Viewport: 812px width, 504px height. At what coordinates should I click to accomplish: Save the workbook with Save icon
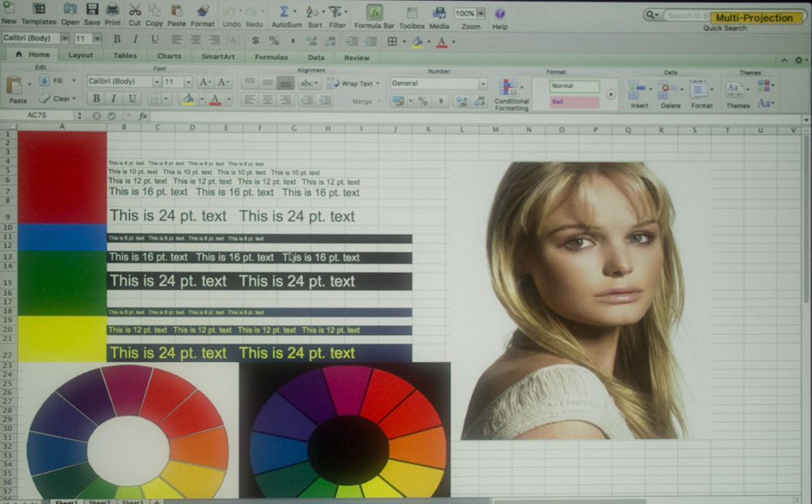[93, 9]
